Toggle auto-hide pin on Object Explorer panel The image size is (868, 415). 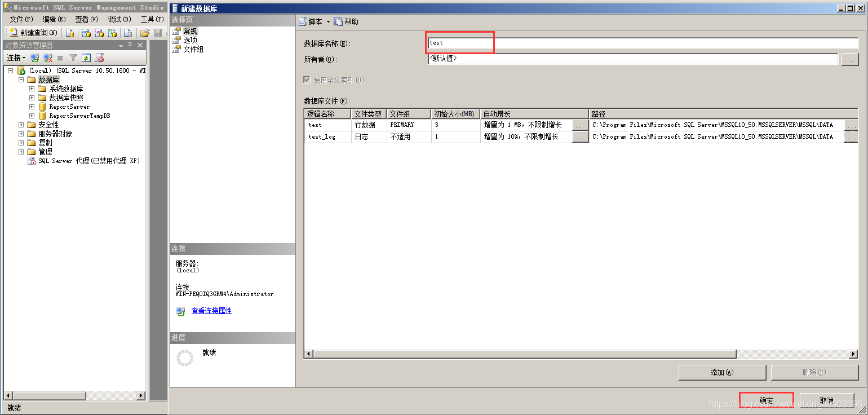(130, 45)
